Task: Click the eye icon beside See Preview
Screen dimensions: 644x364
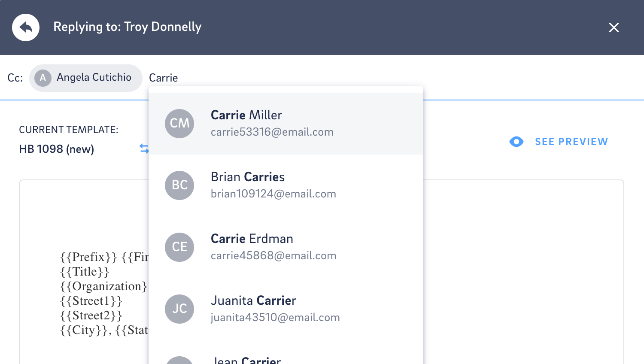Action: [516, 142]
